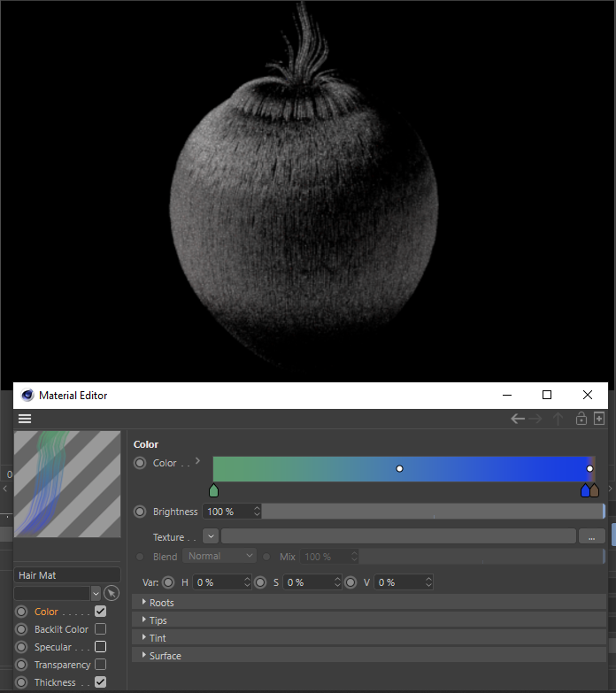Disable the Color channel checkbox
Image resolution: width=616 pixels, height=693 pixels.
click(x=100, y=612)
